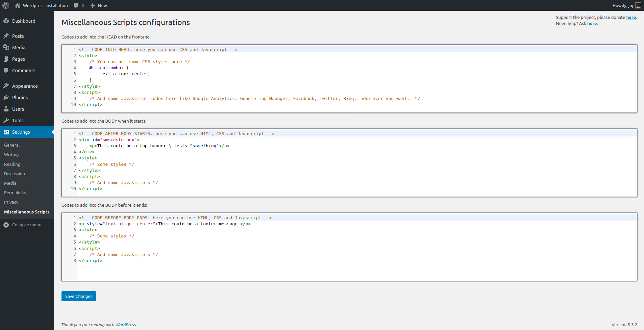Click the Comments speech bubble icon in sidebar
This screenshot has width=644, height=330.
[x=6, y=70]
